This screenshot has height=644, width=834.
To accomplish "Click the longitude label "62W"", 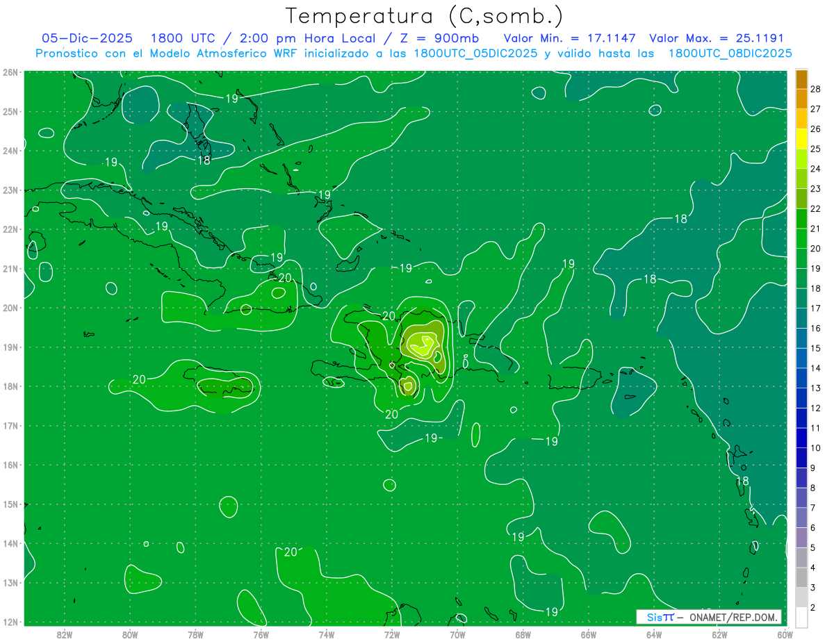I will point(720,634).
